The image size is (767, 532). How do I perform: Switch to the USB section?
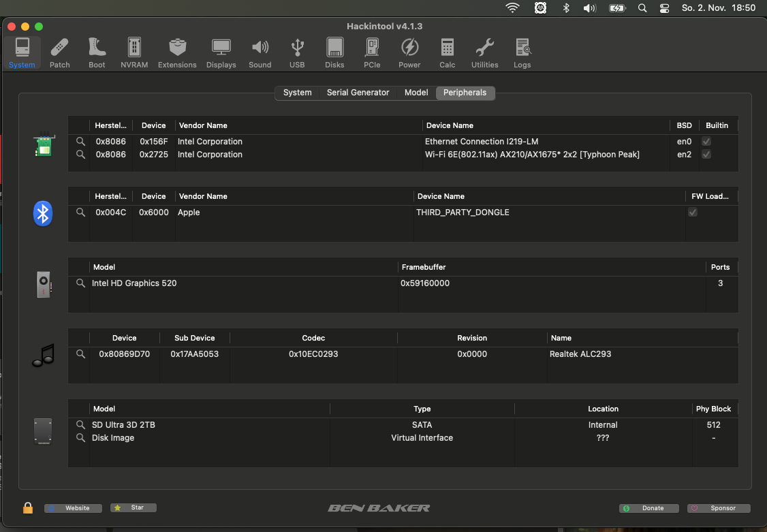coord(297,52)
